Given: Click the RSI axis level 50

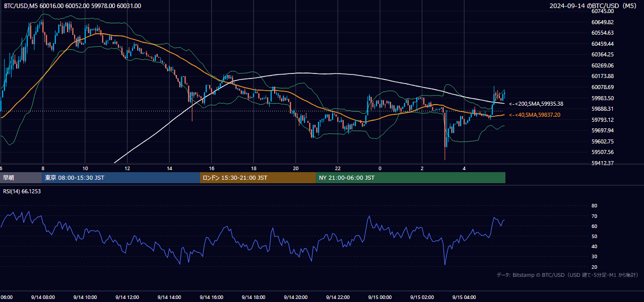Looking at the screenshot, I should (x=594, y=236).
